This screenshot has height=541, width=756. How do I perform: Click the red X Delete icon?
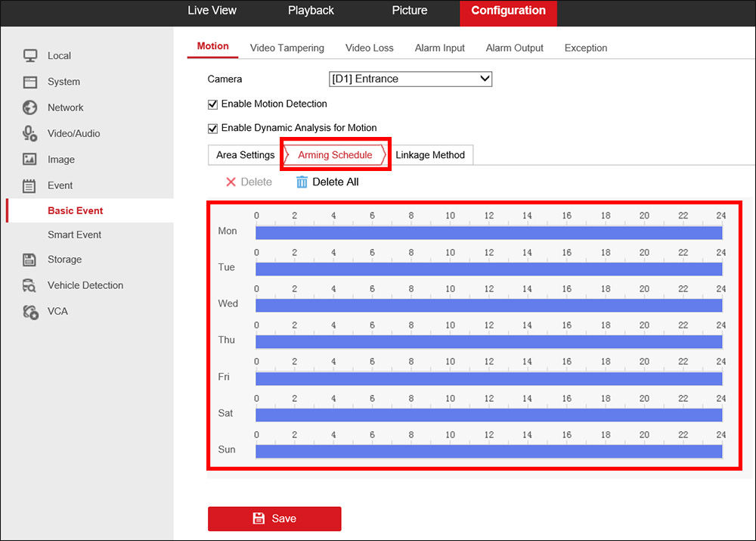(231, 182)
